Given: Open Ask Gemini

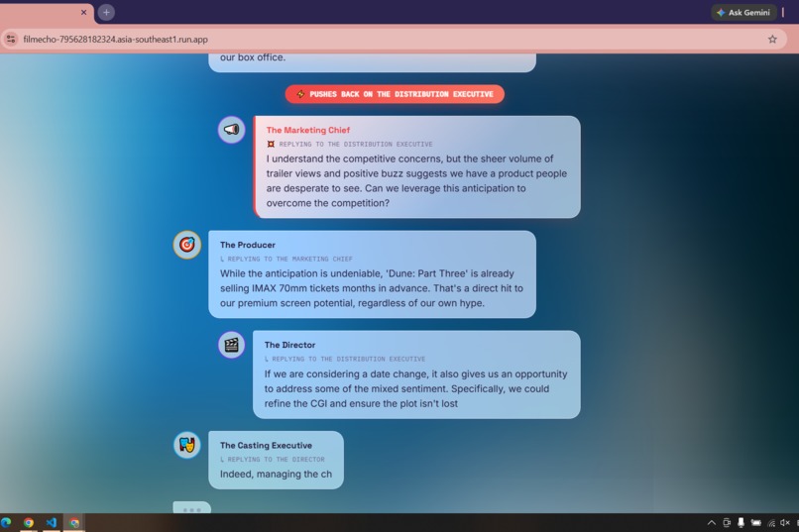Looking at the screenshot, I should (x=742, y=12).
